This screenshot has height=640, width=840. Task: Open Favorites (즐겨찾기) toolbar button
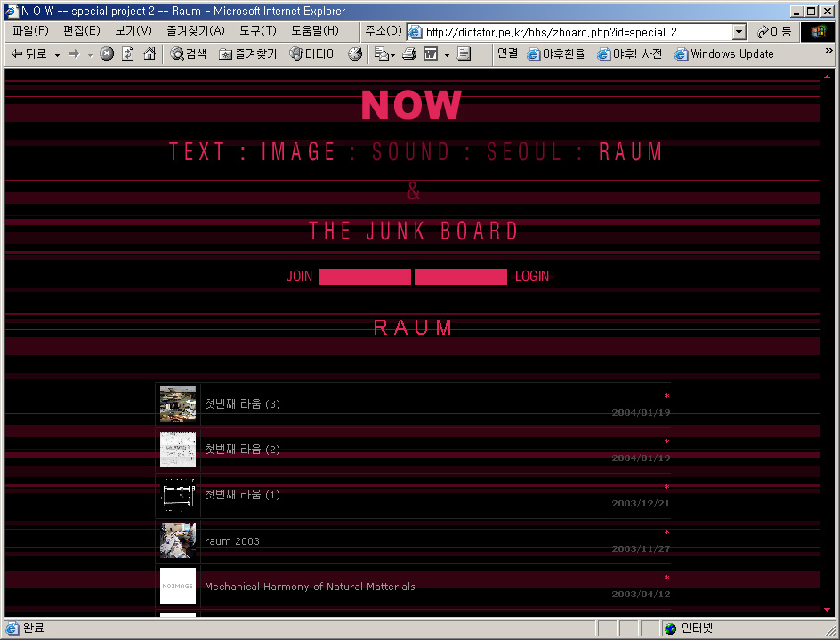point(248,53)
